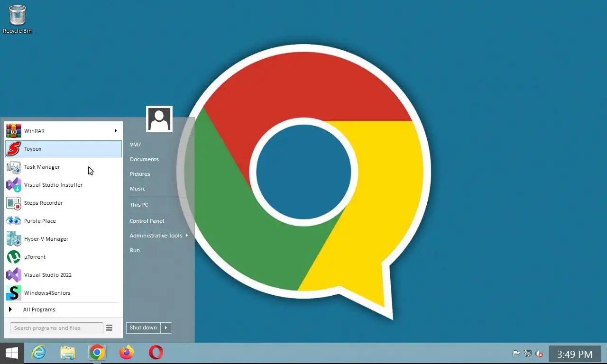Click the Steps Recorder icon
The width and height of the screenshot is (607, 364).
point(13,203)
